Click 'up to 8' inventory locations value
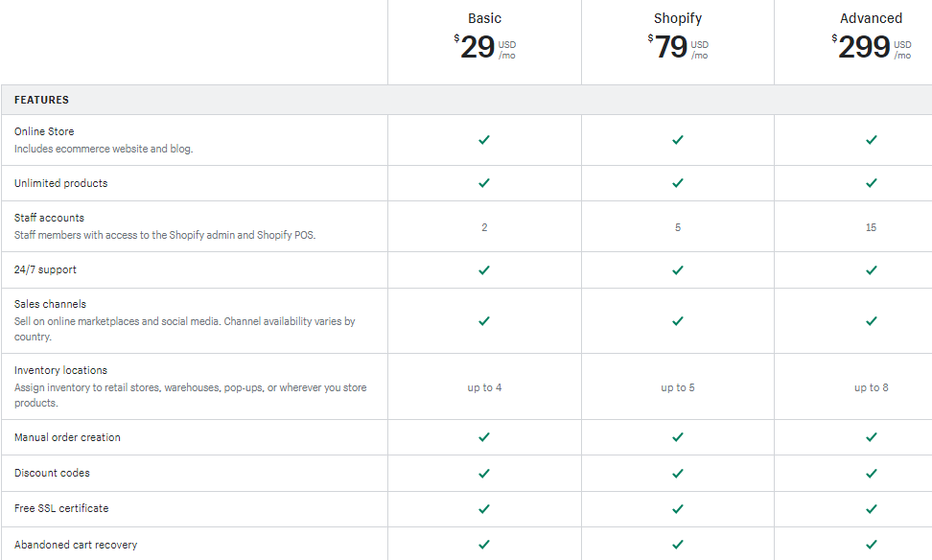The height and width of the screenshot is (560, 932). 872,387
